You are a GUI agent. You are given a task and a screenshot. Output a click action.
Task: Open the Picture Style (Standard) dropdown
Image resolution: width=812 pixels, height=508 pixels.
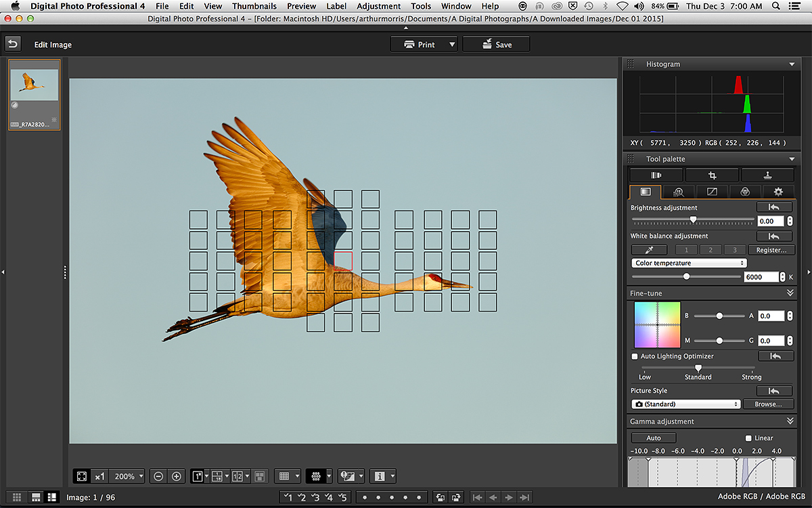coord(685,404)
